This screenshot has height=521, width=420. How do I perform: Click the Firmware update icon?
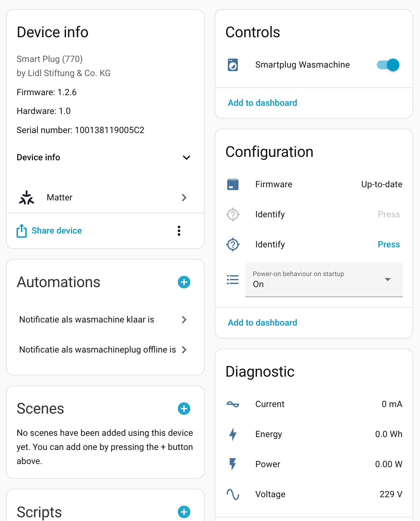[233, 184]
